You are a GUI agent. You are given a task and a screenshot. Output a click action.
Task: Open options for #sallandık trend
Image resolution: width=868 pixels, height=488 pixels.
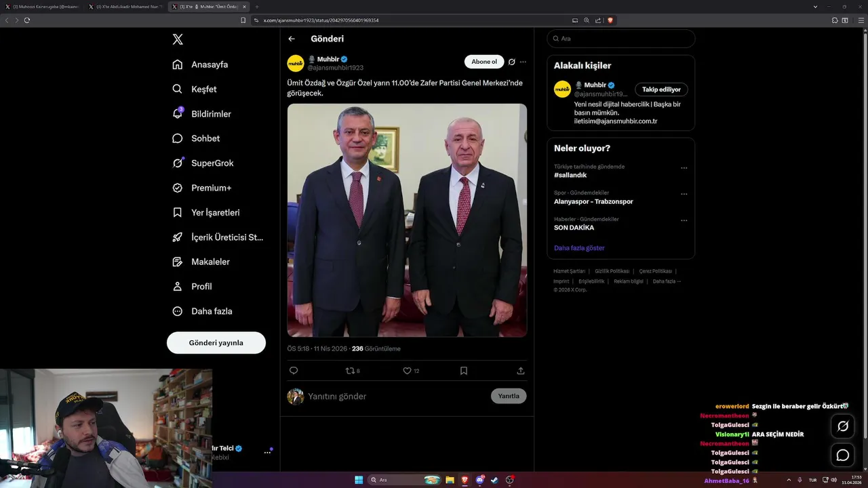(684, 168)
